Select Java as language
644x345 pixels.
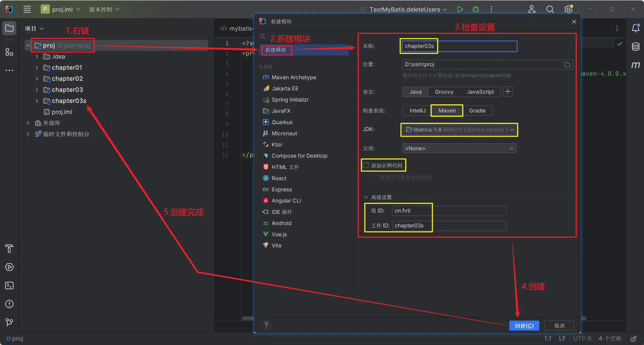pyautogui.click(x=415, y=92)
